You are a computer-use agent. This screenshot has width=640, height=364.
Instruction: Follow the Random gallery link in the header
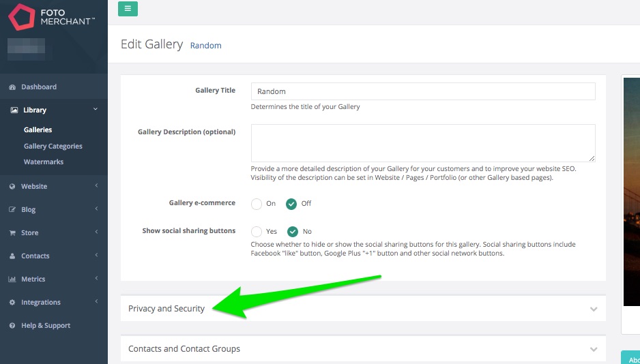(206, 46)
